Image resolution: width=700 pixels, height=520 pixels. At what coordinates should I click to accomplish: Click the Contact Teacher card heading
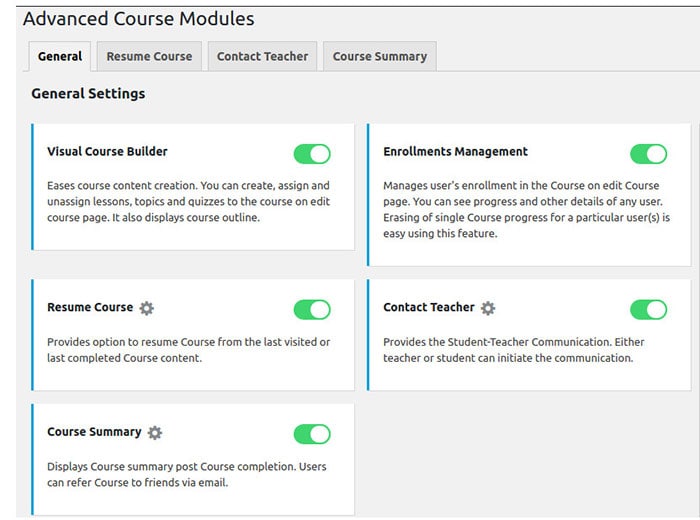429,308
